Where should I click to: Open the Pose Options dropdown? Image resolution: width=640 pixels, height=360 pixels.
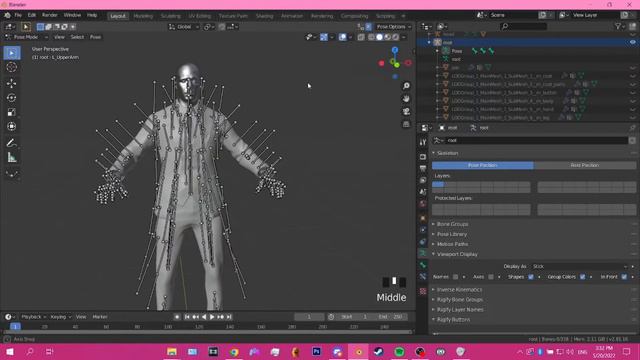coord(394,27)
